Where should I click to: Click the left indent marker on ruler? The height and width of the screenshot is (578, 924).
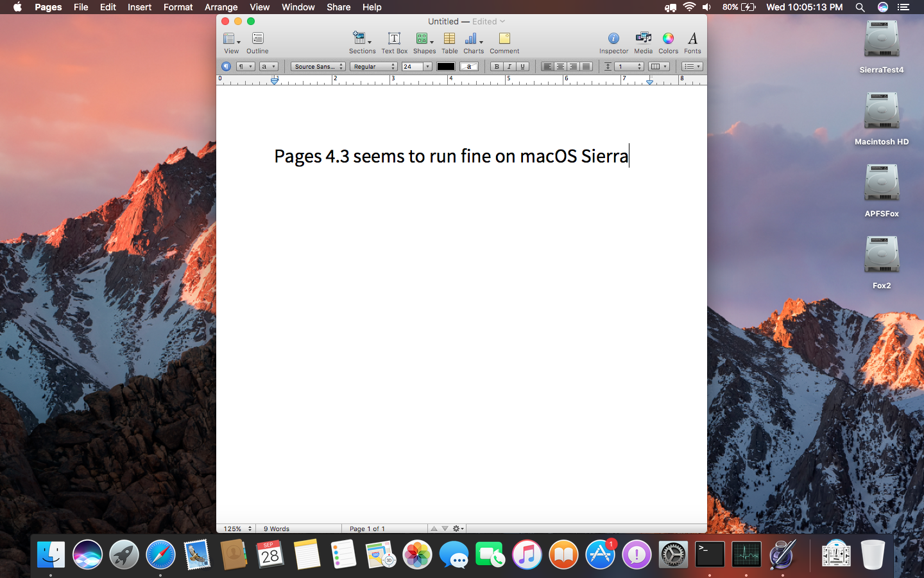coord(275,81)
